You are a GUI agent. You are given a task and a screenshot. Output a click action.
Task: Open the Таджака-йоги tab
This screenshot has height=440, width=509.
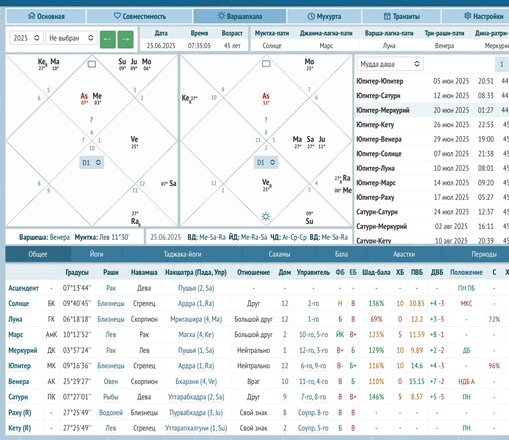click(182, 254)
